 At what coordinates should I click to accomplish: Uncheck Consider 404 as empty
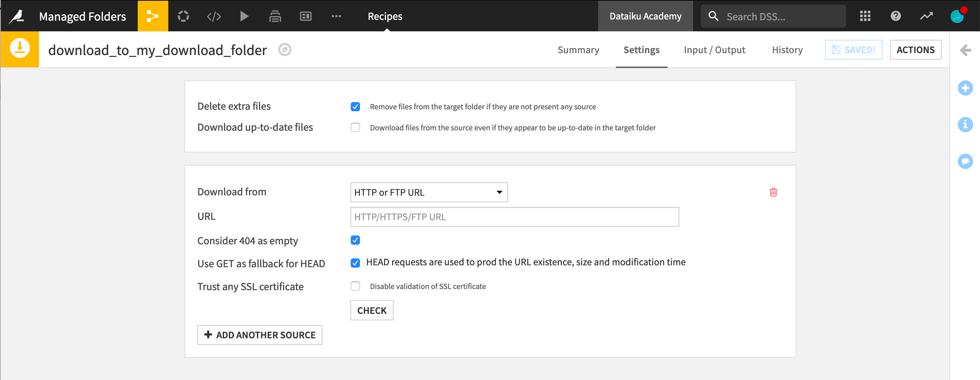(355, 240)
